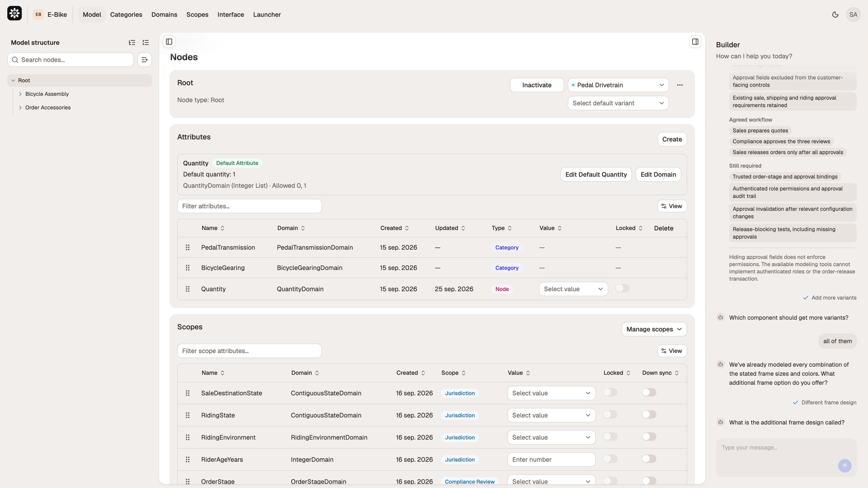Viewport: 868px width, 488px height.
Task: Expand the Bicycle Assembly tree node
Action: (x=20, y=94)
